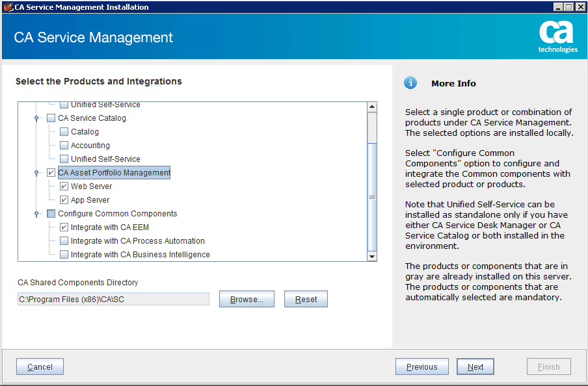This screenshot has height=386, width=588.
Task: Reset the shared components directory
Action: [x=306, y=299]
